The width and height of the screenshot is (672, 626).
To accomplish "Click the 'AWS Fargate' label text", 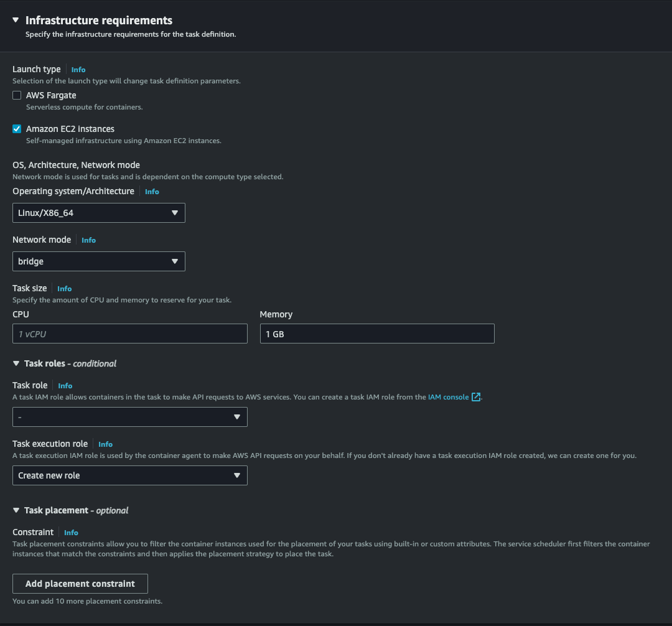I will (x=51, y=95).
